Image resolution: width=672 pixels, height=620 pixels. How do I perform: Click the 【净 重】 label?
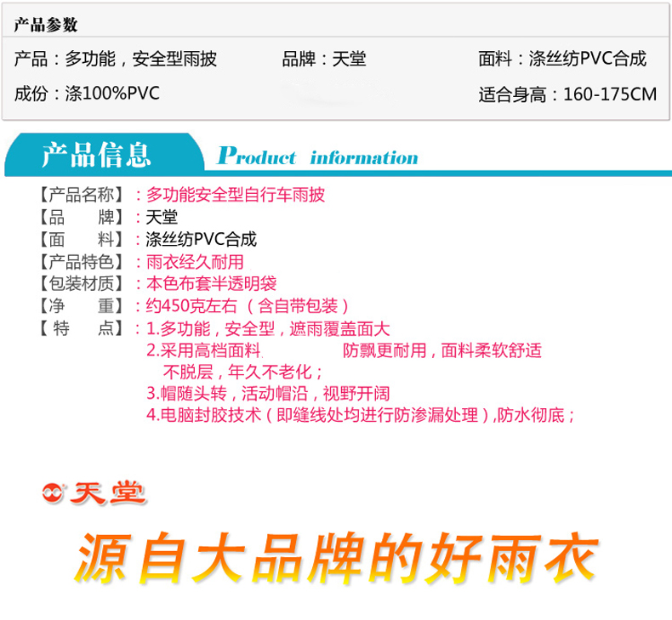pos(82,306)
